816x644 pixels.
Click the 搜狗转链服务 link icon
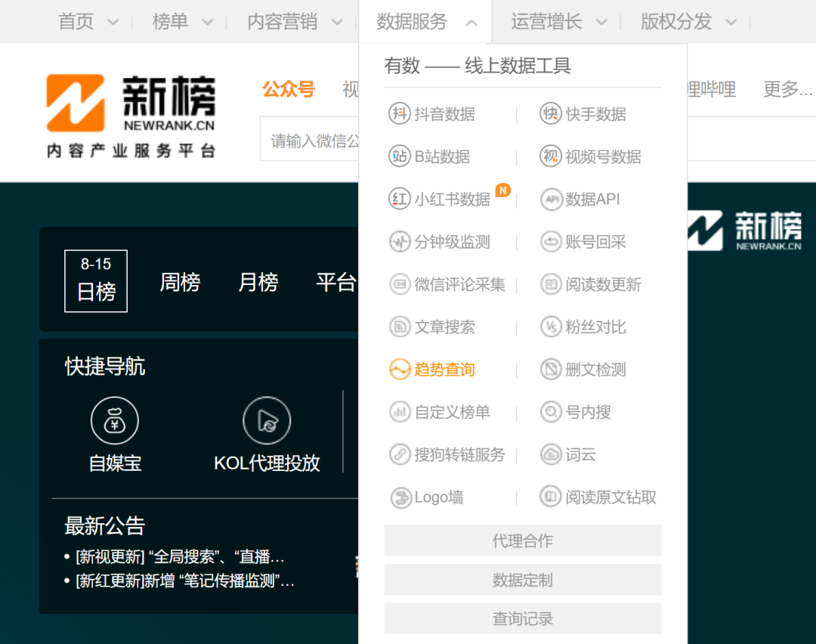[x=400, y=454]
